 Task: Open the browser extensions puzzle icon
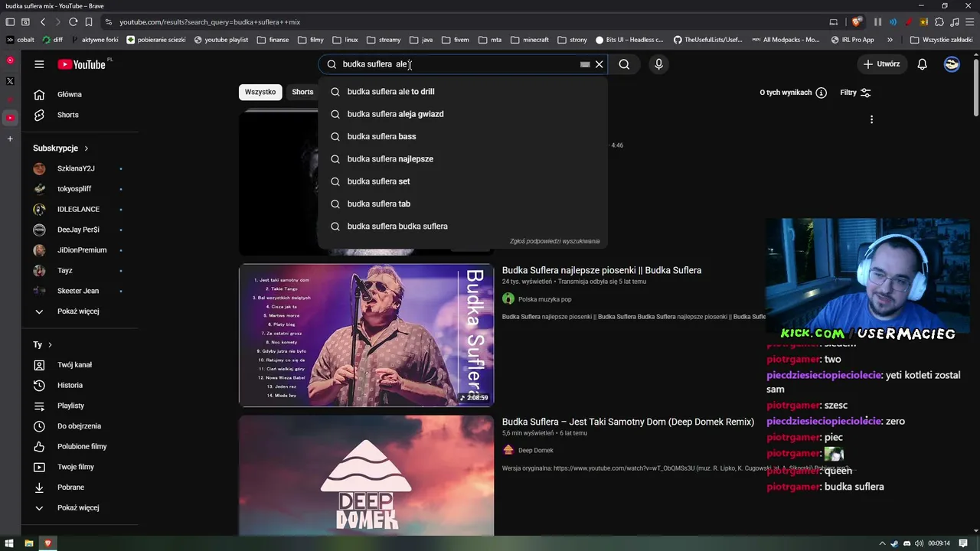(x=939, y=22)
